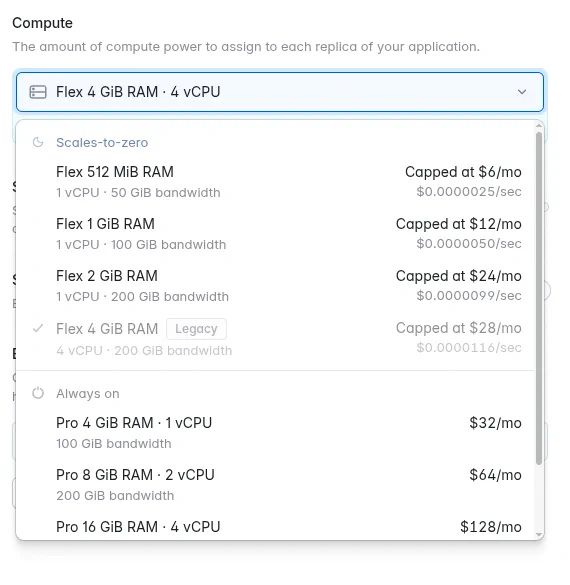Choose Pro 4 GiB RAM · 1 vCPU
The height and width of the screenshot is (585, 570).
click(276, 433)
